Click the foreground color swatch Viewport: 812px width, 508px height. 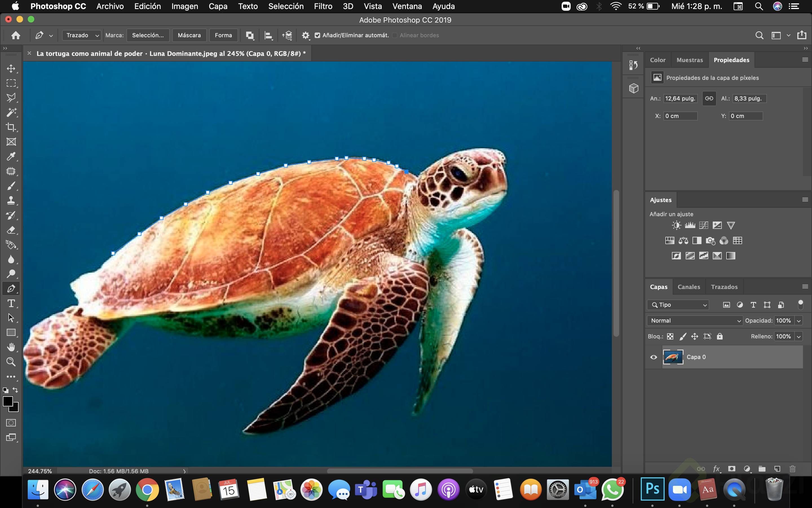click(7, 401)
